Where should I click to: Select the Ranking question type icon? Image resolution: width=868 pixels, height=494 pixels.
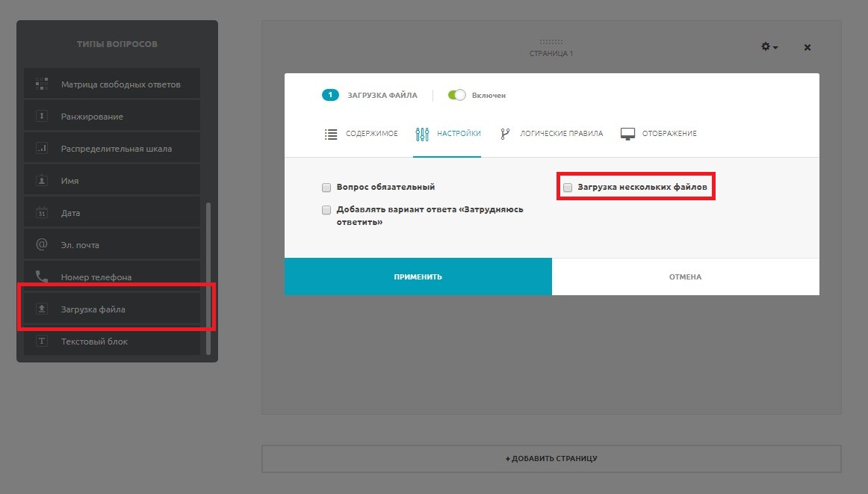pos(42,117)
